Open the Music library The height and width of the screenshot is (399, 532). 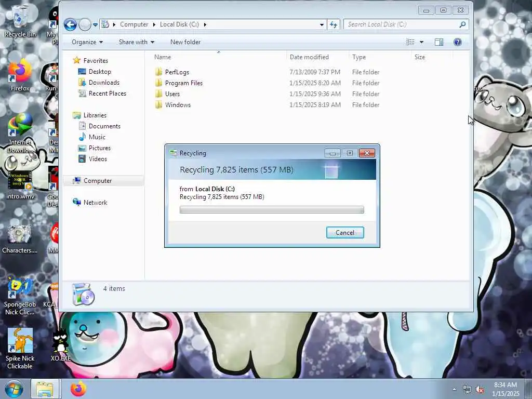point(97,137)
